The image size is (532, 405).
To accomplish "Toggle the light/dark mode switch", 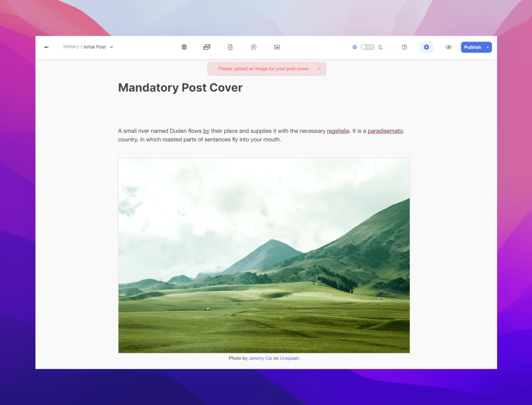I will click(367, 47).
